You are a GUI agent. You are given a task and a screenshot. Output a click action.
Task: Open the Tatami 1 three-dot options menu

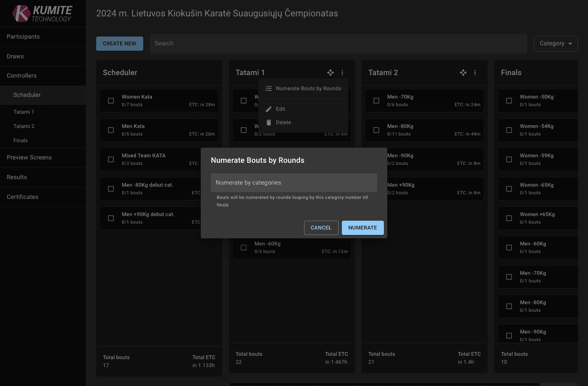[x=342, y=73]
